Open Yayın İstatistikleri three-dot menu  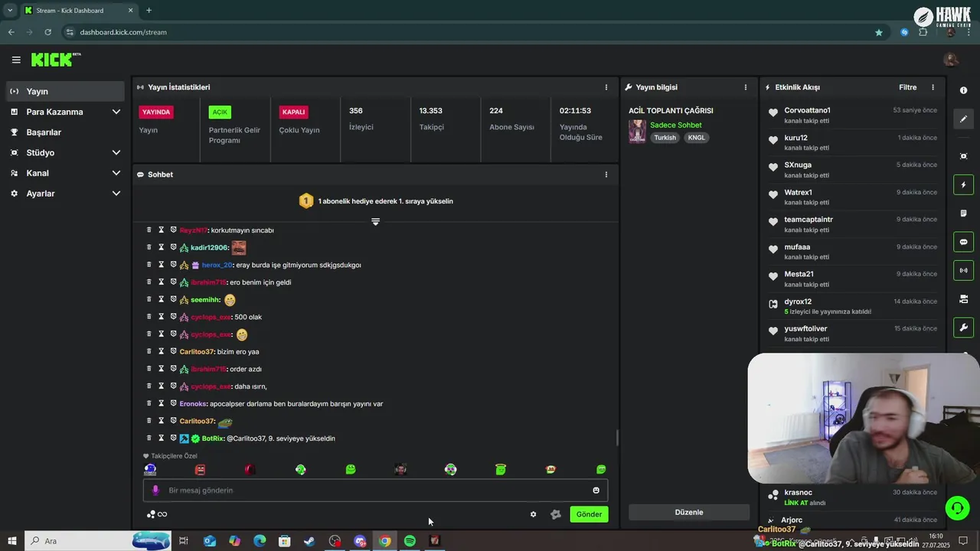tap(606, 87)
